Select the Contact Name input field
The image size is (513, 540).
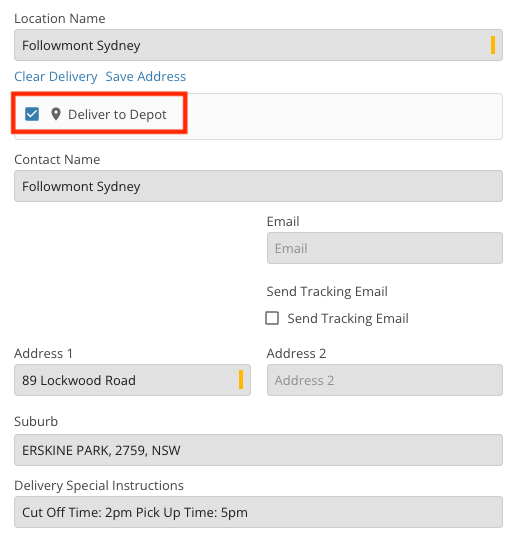[x=258, y=186]
